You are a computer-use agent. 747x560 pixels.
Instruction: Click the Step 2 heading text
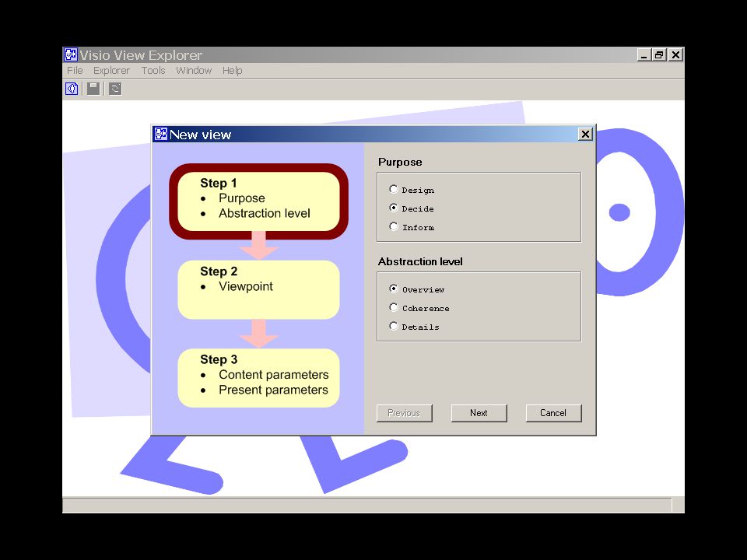218,271
